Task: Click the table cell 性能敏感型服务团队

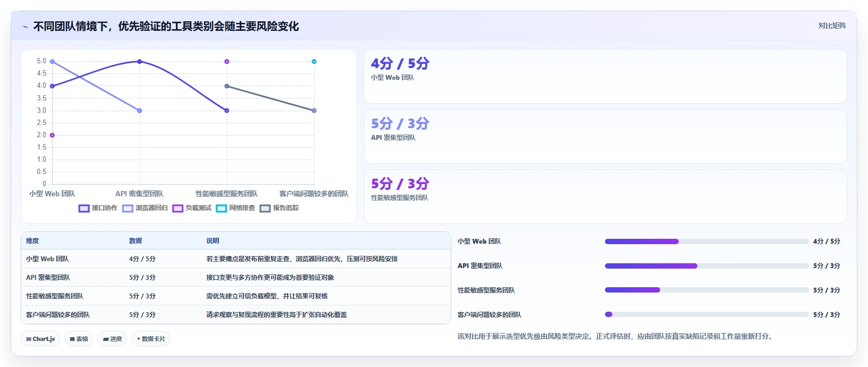Action: coord(55,296)
